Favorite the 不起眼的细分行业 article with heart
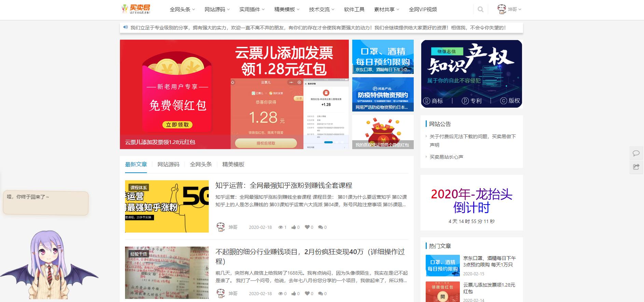 (x=307, y=293)
